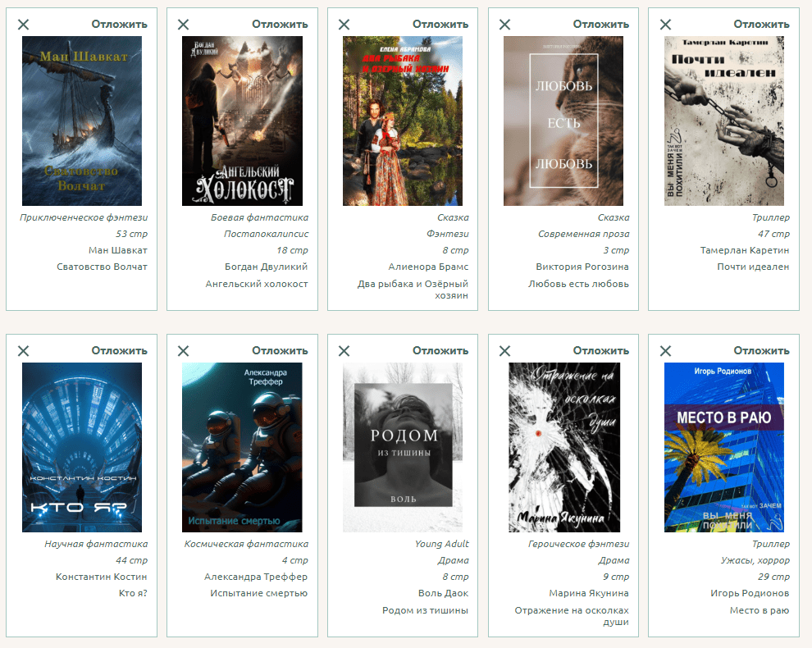The image size is (812, 648).
Task: Open the Сватовство Волчат book cover
Action: [81, 121]
